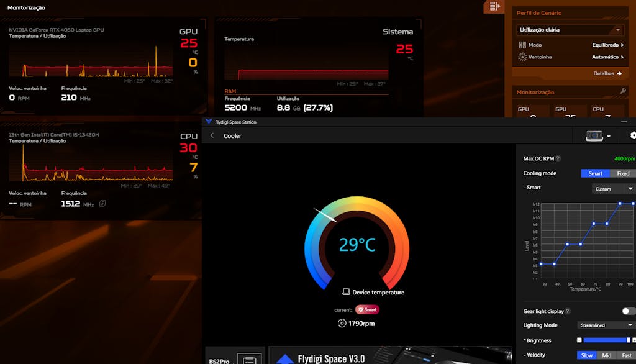The height and width of the screenshot is (364, 636).
Task: Expand the Streamlined lighting mode dropdown
Action: pyautogui.click(x=606, y=325)
